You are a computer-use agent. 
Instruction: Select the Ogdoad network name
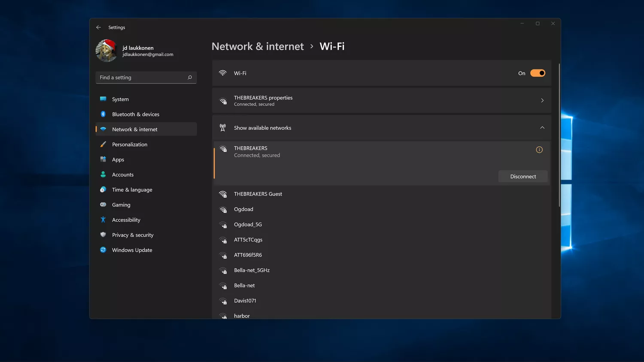tap(243, 209)
